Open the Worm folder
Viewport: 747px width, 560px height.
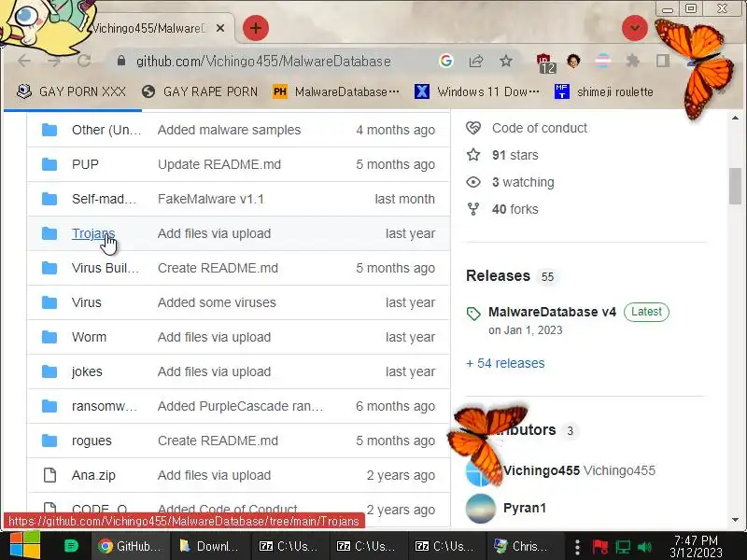[89, 337]
